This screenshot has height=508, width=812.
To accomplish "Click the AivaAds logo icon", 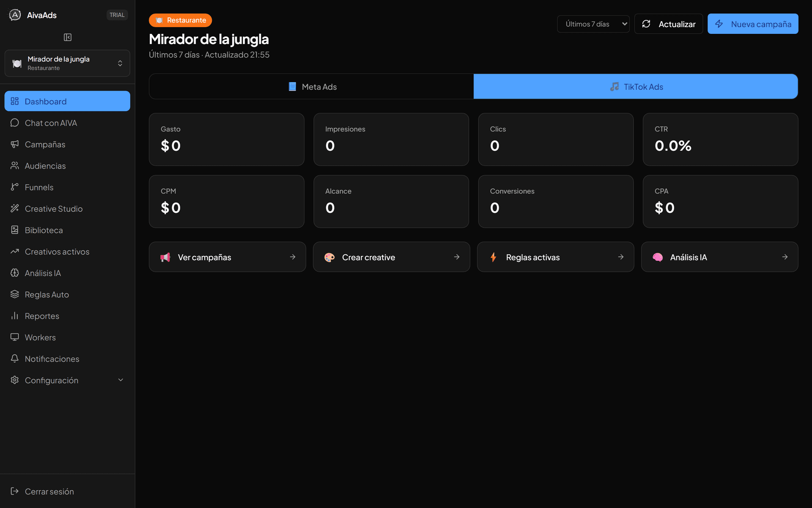I will 15,15.
